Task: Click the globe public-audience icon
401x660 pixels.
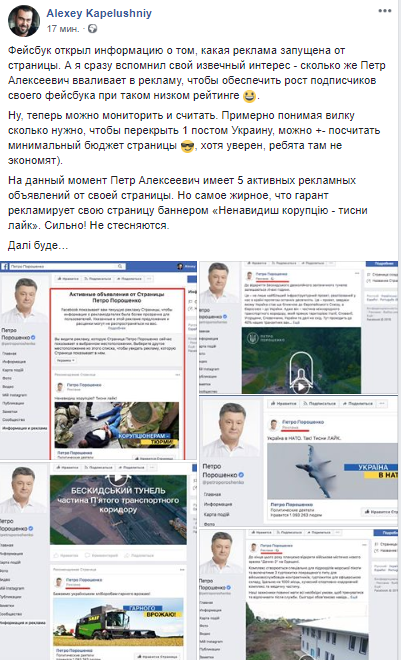Action: (x=93, y=29)
